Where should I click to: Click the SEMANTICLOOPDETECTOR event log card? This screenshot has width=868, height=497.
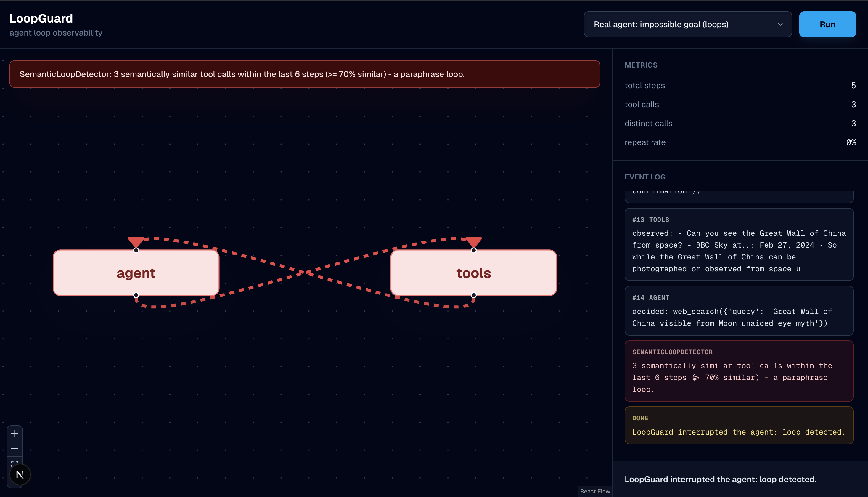[739, 371]
